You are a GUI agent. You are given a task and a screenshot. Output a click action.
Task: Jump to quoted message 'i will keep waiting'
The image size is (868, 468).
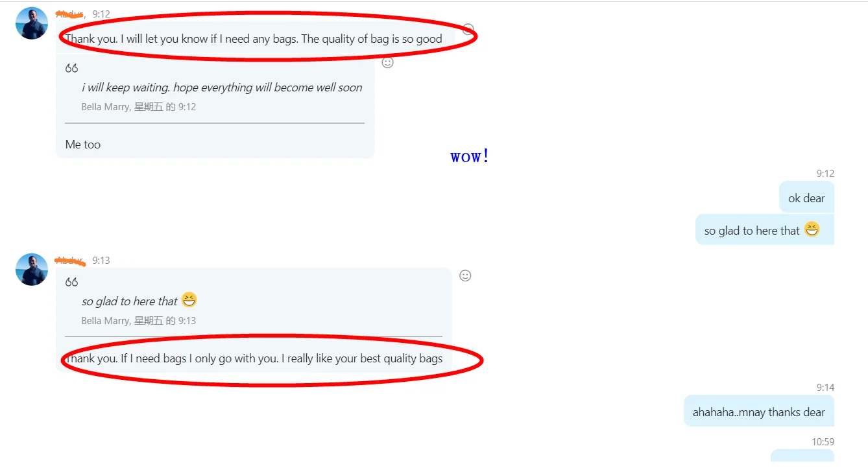tap(222, 88)
